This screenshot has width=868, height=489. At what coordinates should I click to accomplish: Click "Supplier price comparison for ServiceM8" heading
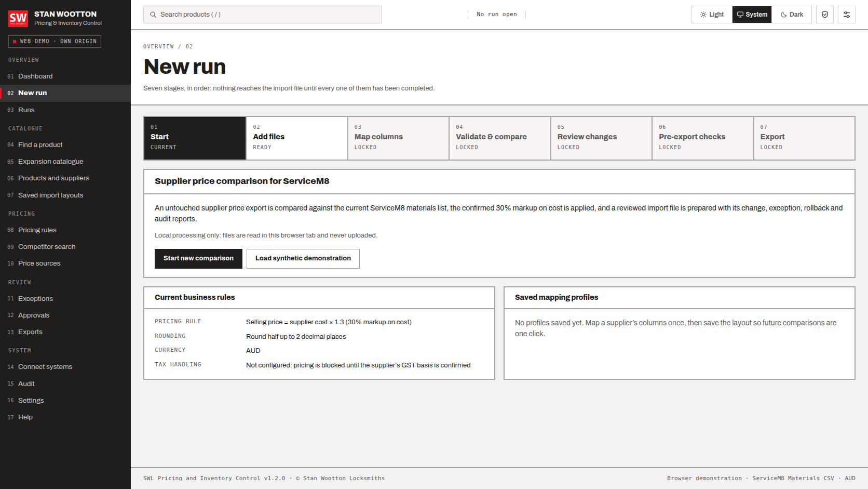pos(242,181)
